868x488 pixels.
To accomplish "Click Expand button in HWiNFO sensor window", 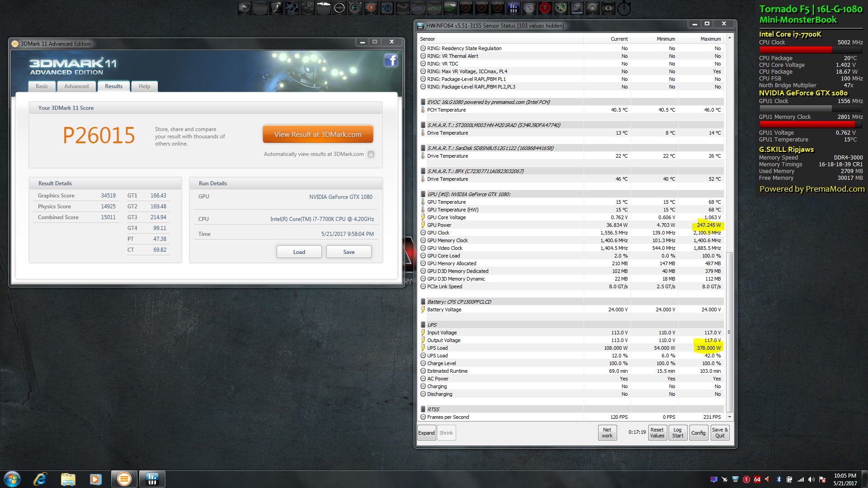I will point(426,433).
